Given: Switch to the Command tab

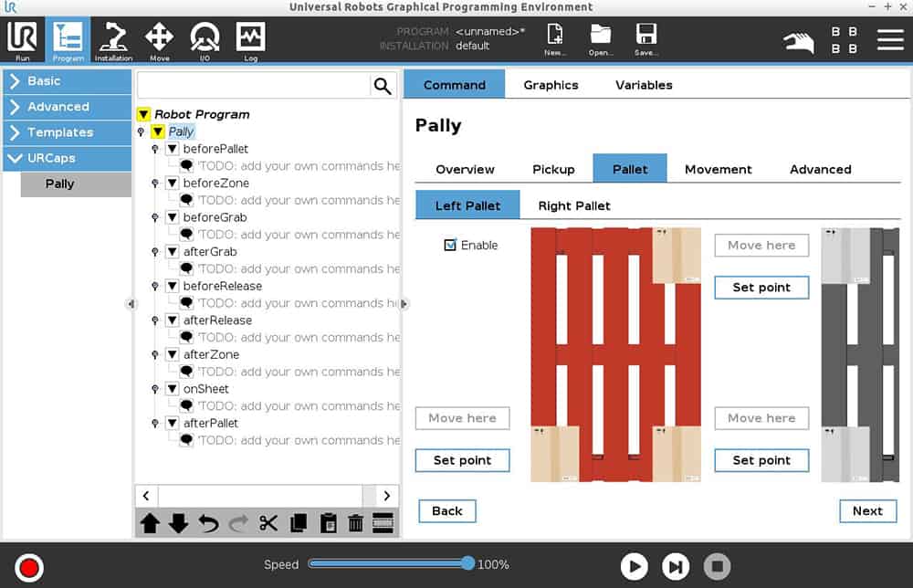Looking at the screenshot, I should pyautogui.click(x=454, y=85).
